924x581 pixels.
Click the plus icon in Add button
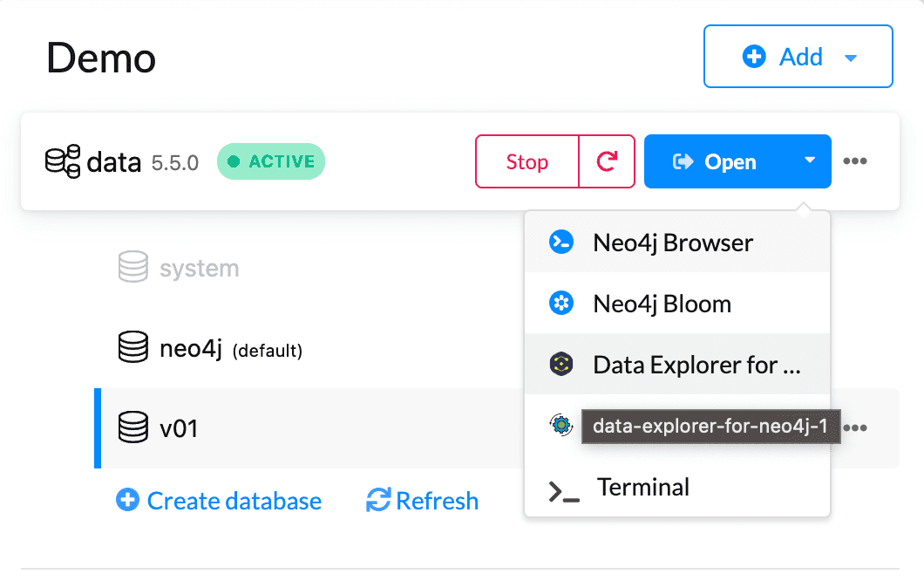754,57
